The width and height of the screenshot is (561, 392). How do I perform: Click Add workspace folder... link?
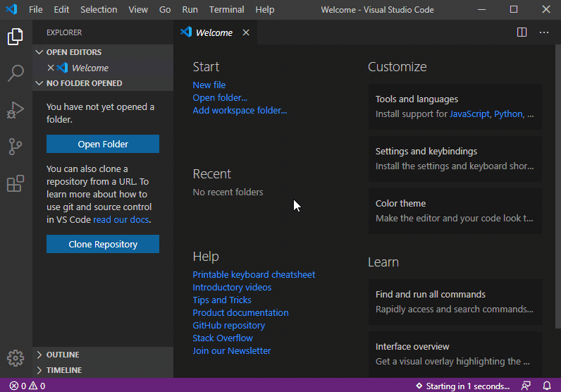tap(240, 110)
